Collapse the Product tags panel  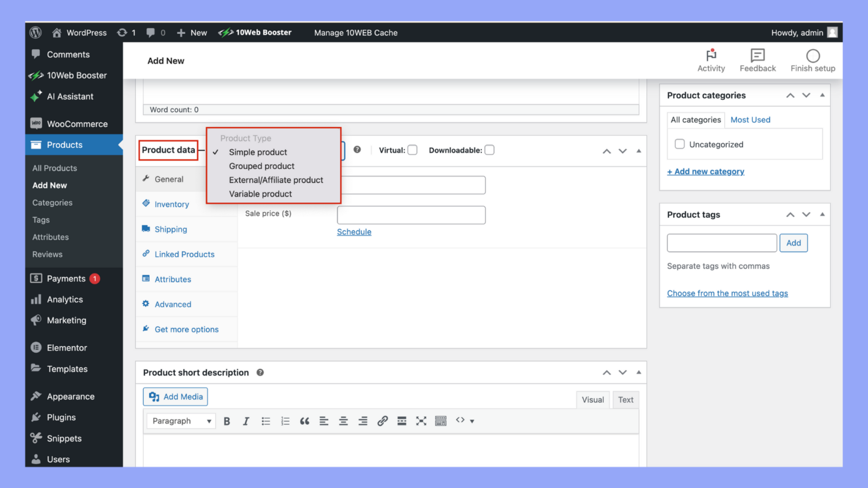point(822,214)
